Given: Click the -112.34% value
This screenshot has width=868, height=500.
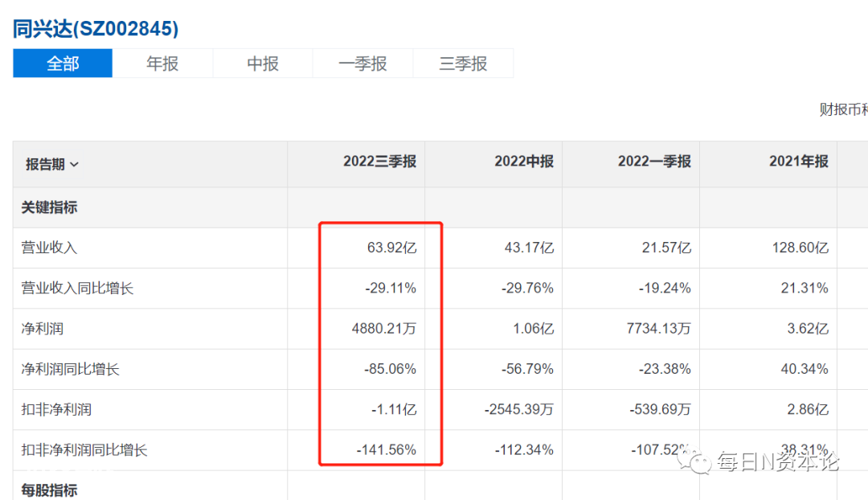Looking at the screenshot, I should [524, 449].
